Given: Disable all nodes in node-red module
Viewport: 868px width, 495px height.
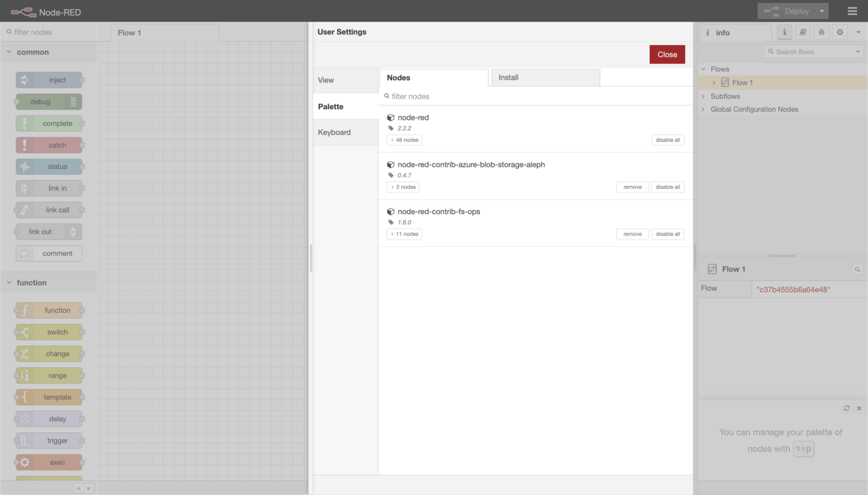Looking at the screenshot, I should 668,140.
